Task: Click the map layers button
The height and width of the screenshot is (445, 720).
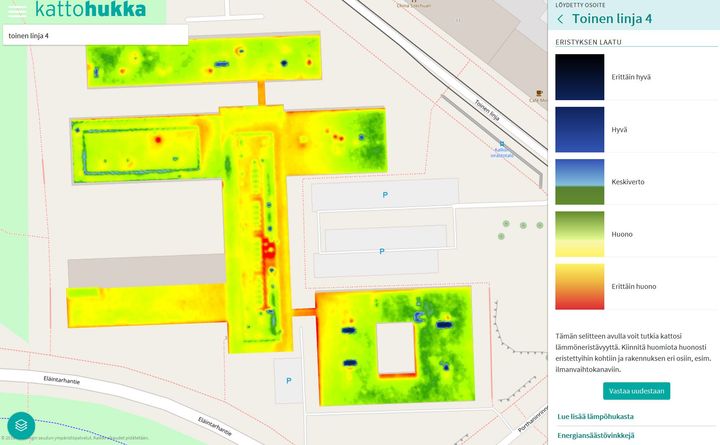Action: click(x=21, y=426)
